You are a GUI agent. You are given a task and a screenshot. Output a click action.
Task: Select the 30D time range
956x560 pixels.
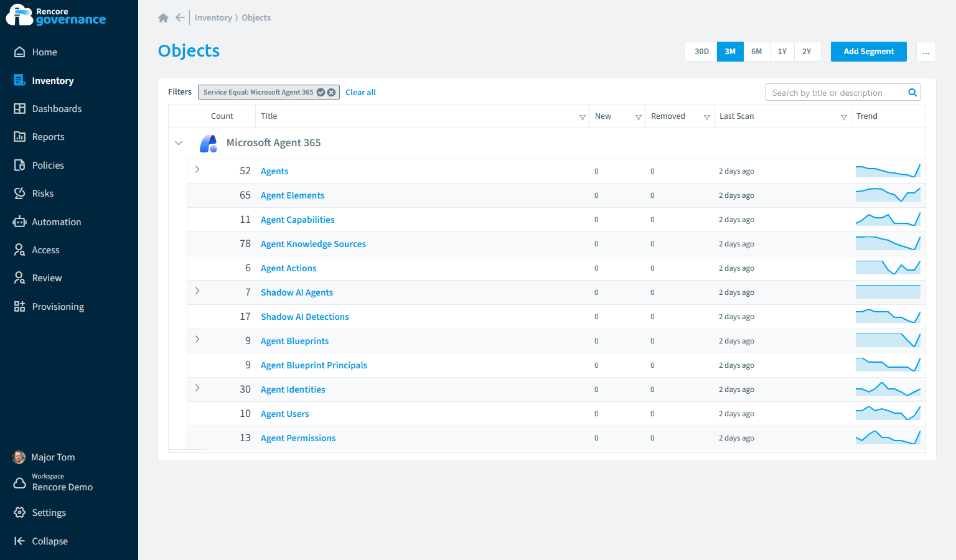701,52
